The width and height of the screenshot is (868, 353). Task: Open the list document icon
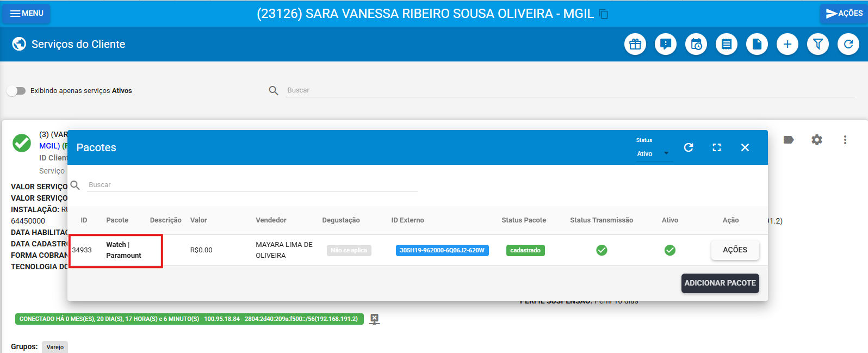(x=727, y=44)
